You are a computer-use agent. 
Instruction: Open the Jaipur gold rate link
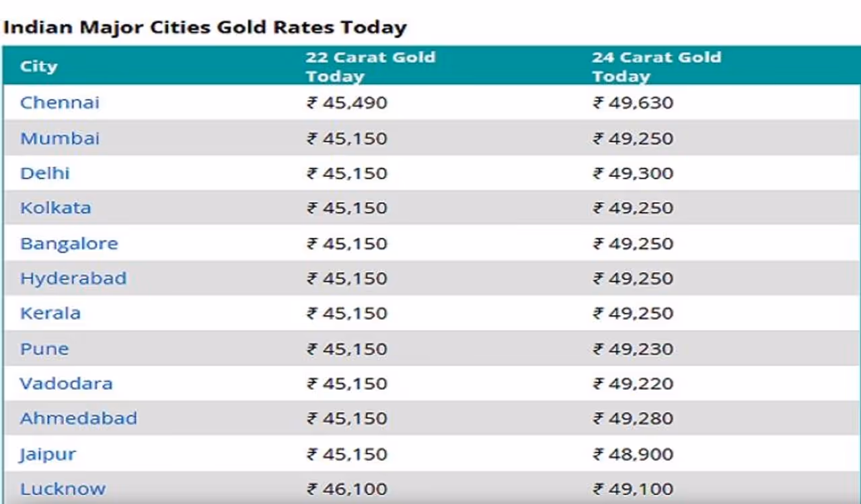coord(48,454)
